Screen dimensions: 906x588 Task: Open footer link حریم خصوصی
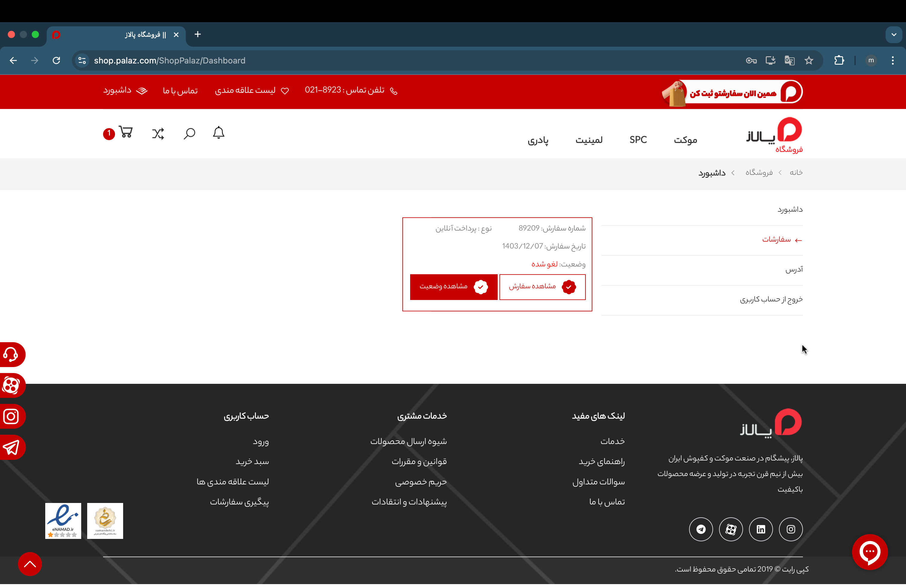421,482
